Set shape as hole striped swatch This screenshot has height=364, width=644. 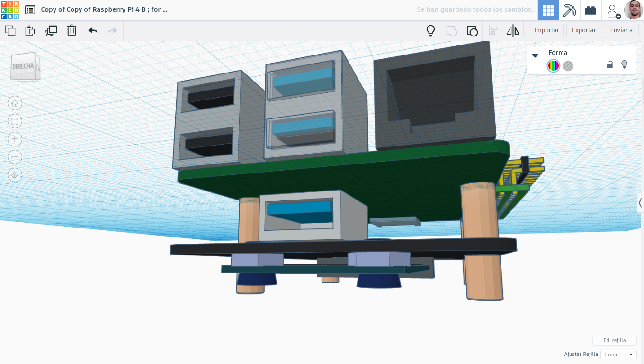[x=568, y=66]
